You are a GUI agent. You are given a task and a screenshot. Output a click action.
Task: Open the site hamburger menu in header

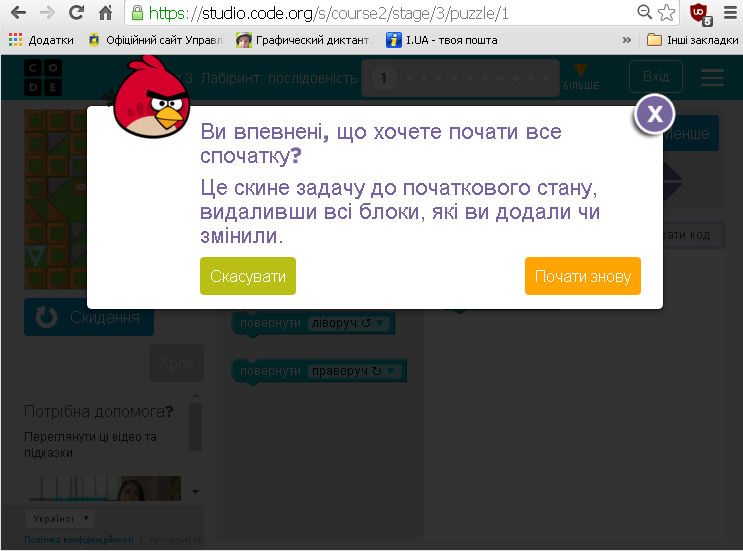[712, 77]
